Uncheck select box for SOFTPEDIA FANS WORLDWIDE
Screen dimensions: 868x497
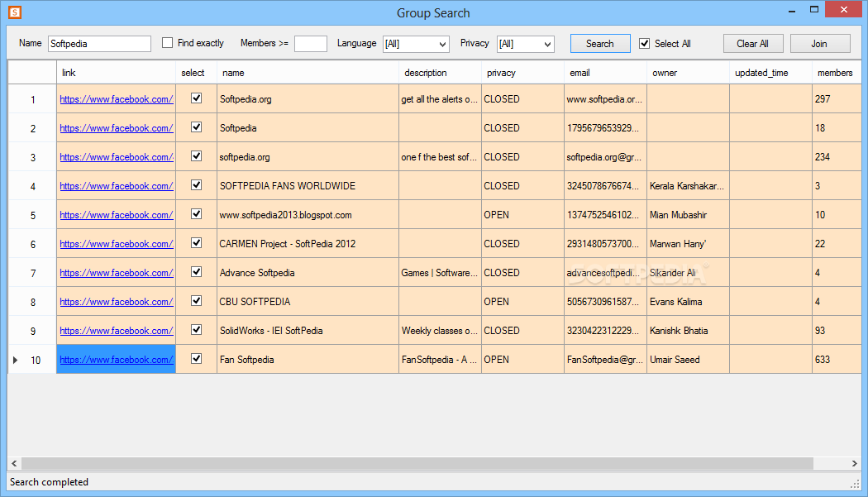pos(196,185)
